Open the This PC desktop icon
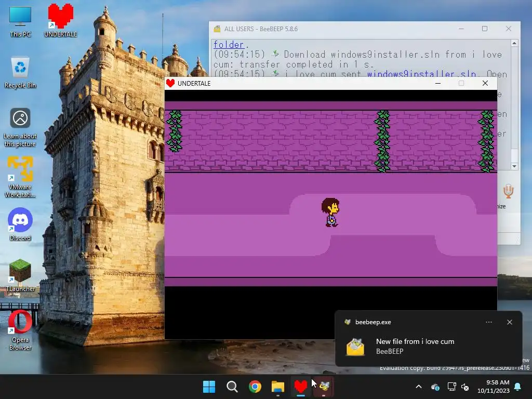 (x=20, y=21)
